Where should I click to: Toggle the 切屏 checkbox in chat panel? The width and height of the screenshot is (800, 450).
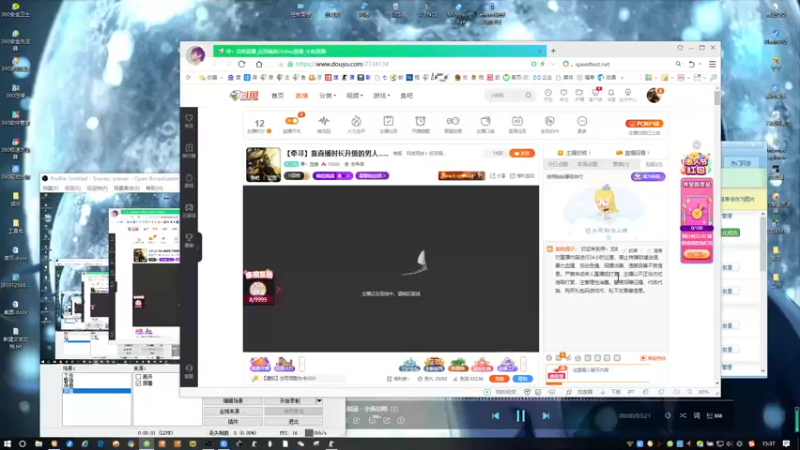(x=624, y=251)
